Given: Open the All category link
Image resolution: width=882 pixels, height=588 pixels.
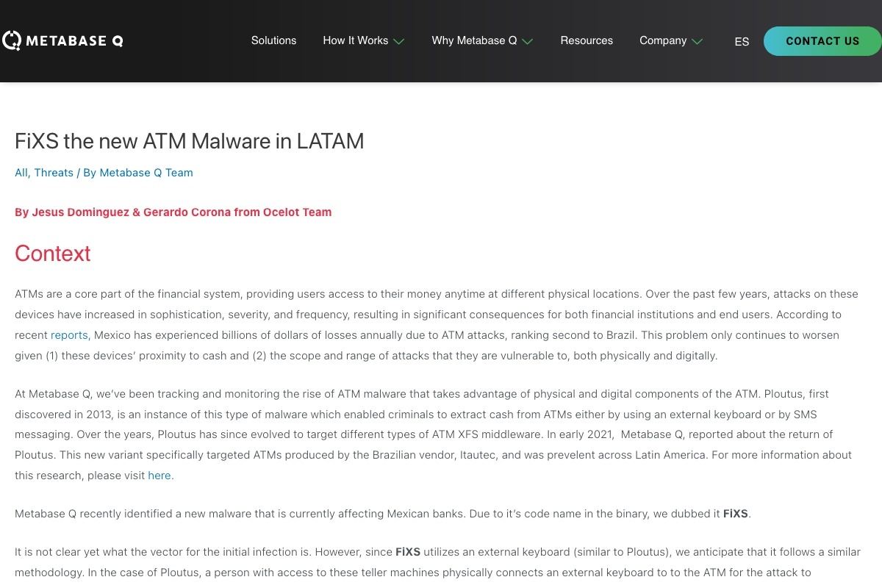Looking at the screenshot, I should click(x=21, y=173).
